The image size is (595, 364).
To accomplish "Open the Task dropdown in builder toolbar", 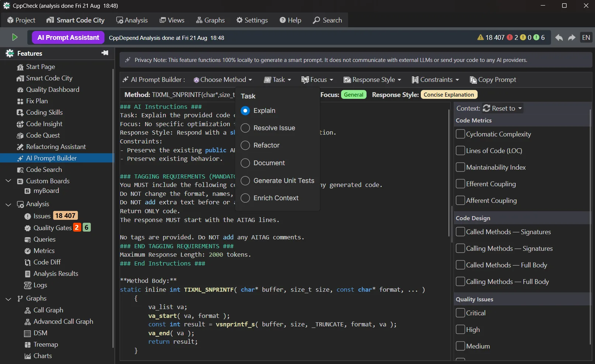I will [x=278, y=80].
